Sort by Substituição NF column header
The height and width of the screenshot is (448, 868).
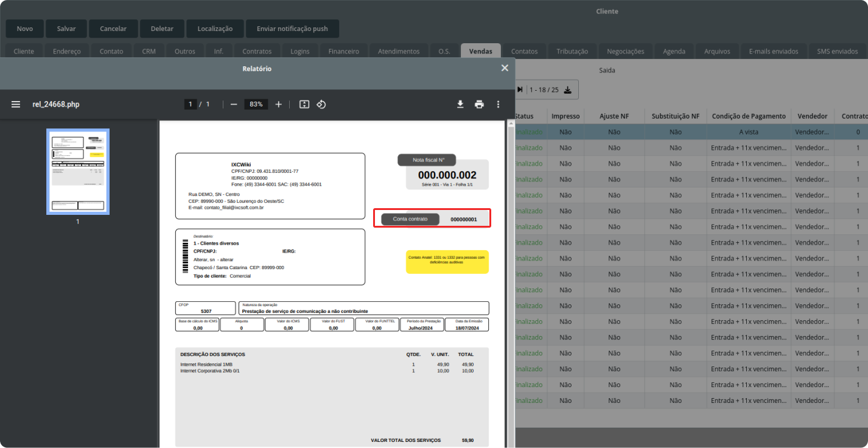[676, 116]
